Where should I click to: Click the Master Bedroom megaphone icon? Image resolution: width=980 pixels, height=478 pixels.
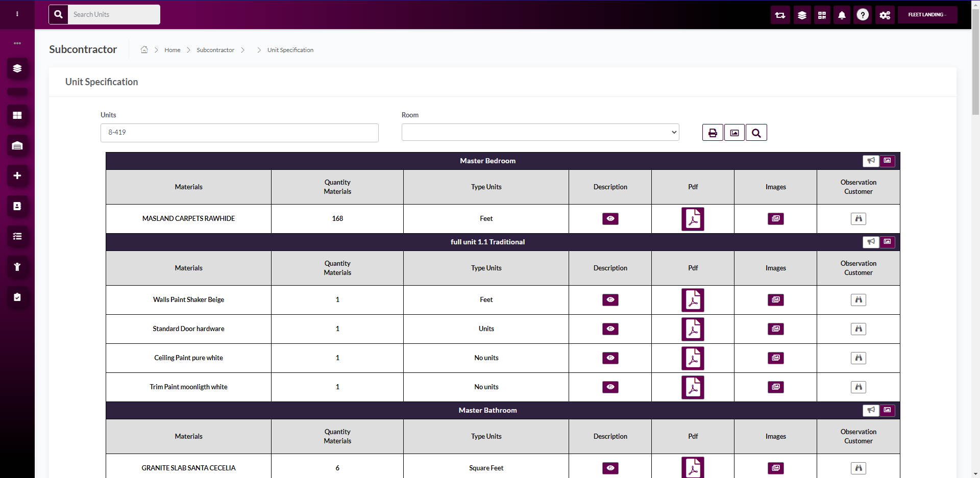click(x=871, y=161)
